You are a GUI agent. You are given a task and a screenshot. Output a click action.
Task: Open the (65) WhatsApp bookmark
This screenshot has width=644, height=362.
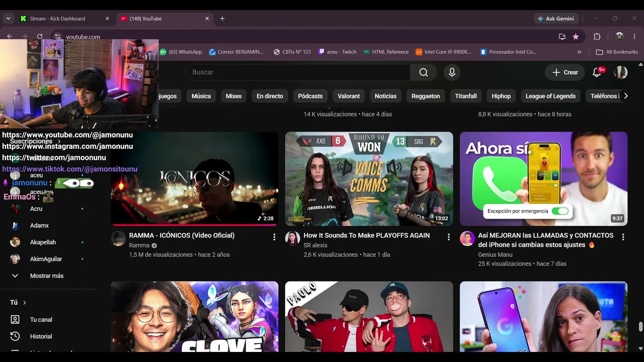(x=181, y=52)
